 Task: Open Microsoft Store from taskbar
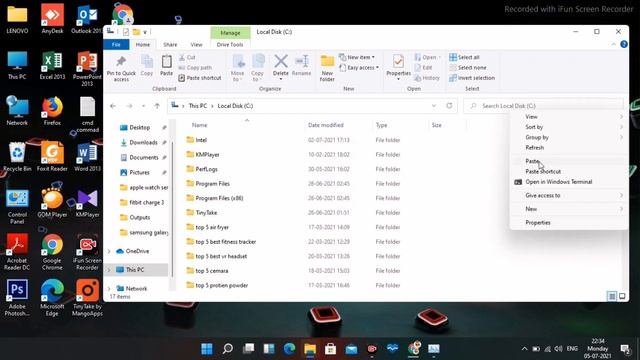(x=330, y=349)
